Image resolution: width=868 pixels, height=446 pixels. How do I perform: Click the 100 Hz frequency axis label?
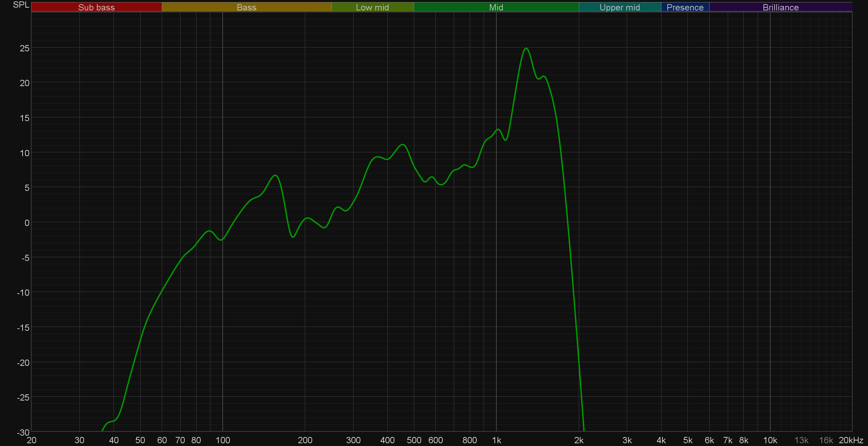point(223,440)
